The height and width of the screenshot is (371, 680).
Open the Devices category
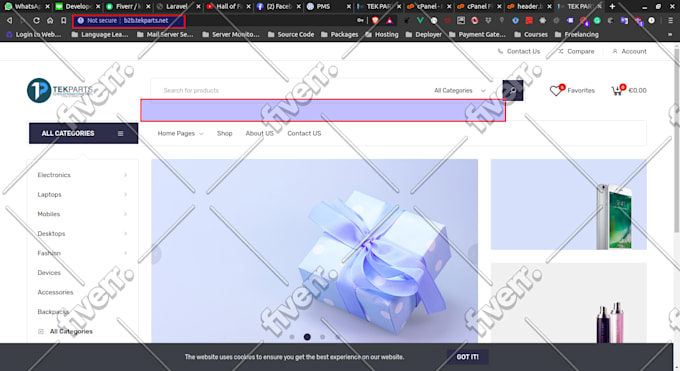point(49,273)
